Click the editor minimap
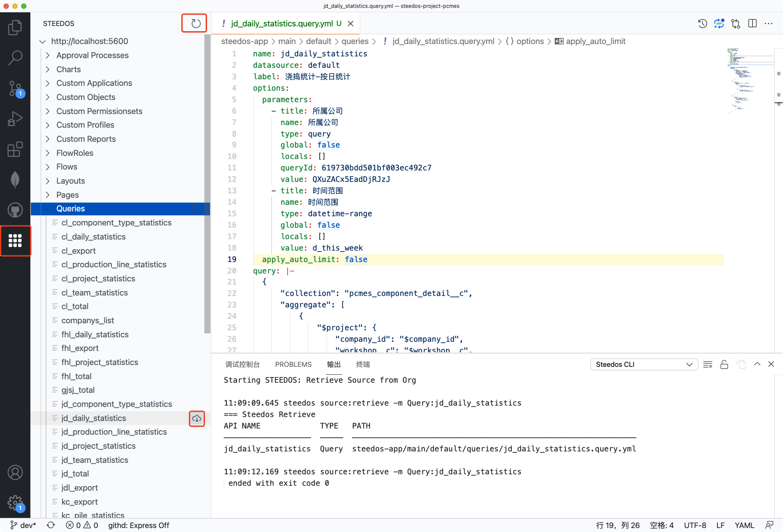Image resolution: width=783 pixels, height=532 pixels. click(750, 81)
